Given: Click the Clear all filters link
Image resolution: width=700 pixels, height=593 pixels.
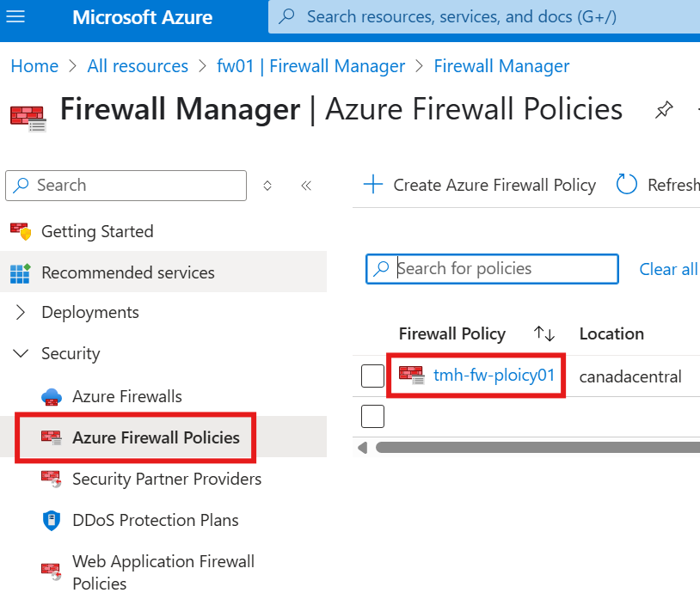Looking at the screenshot, I should (668, 269).
